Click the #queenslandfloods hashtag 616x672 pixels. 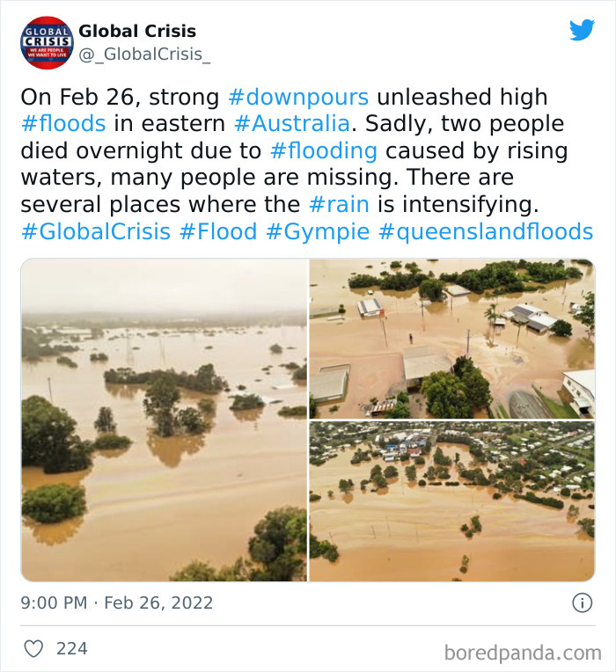(486, 233)
